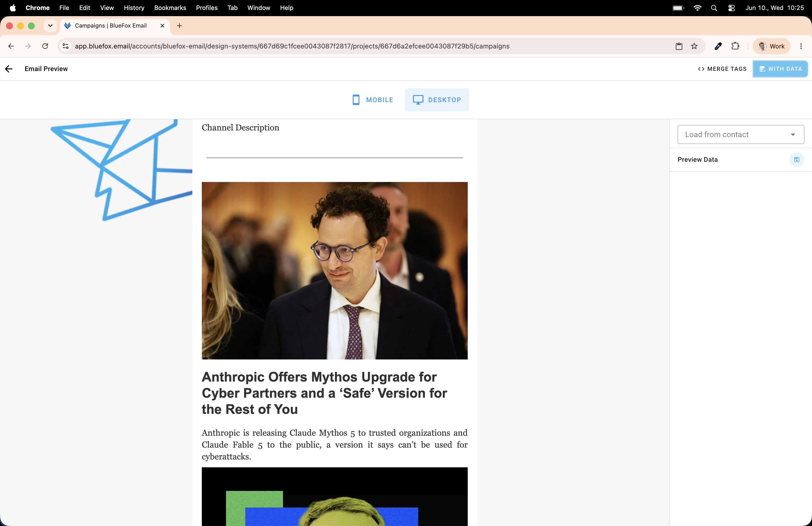Open the Load from contact dropdown
The width and height of the screenshot is (812, 526).
(740, 134)
